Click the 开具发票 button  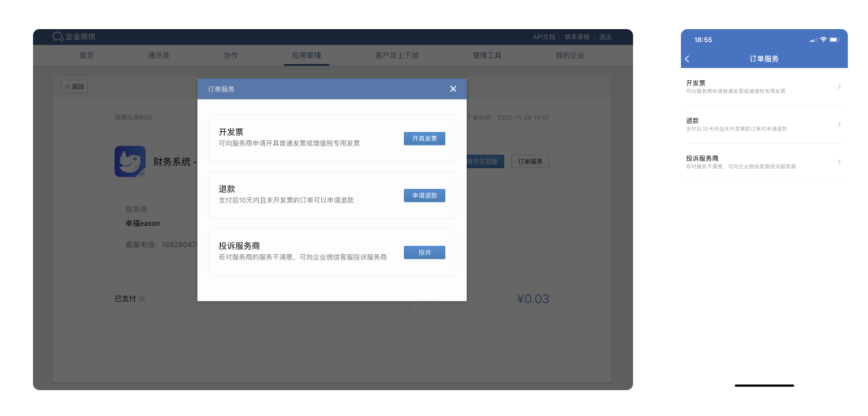[x=424, y=138]
